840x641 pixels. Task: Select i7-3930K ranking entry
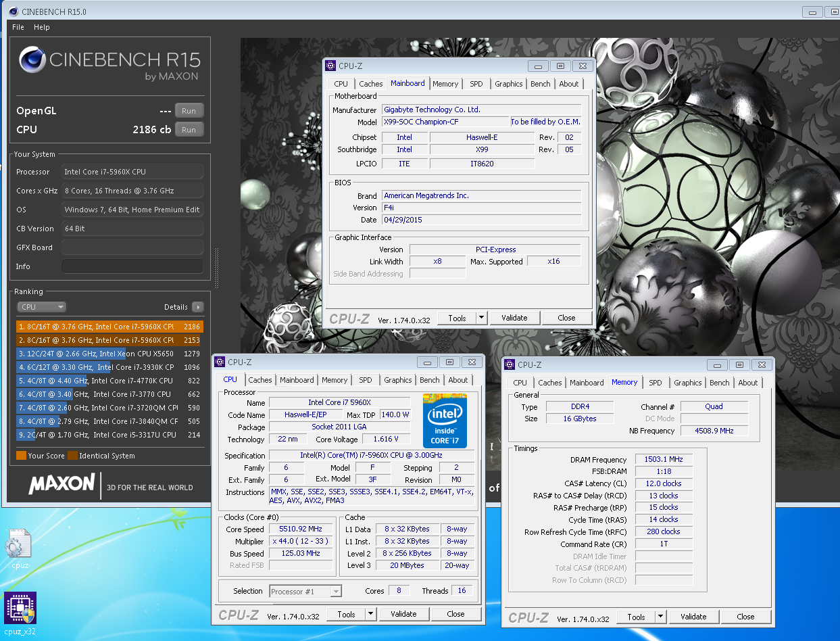(109, 367)
